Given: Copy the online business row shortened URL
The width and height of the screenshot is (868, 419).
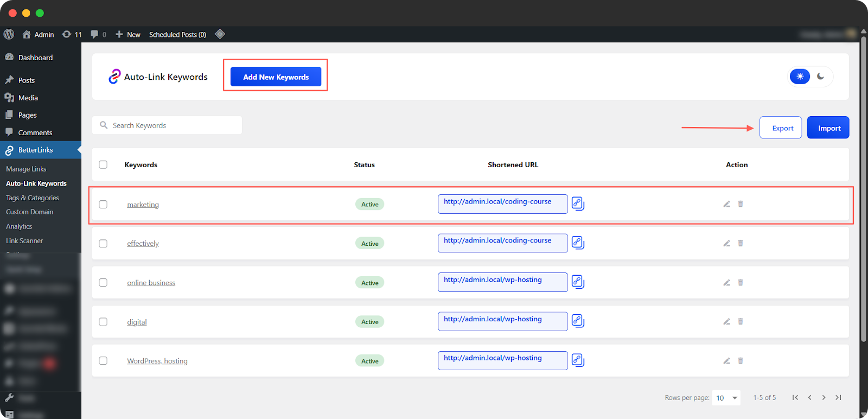Looking at the screenshot, I should point(578,282).
